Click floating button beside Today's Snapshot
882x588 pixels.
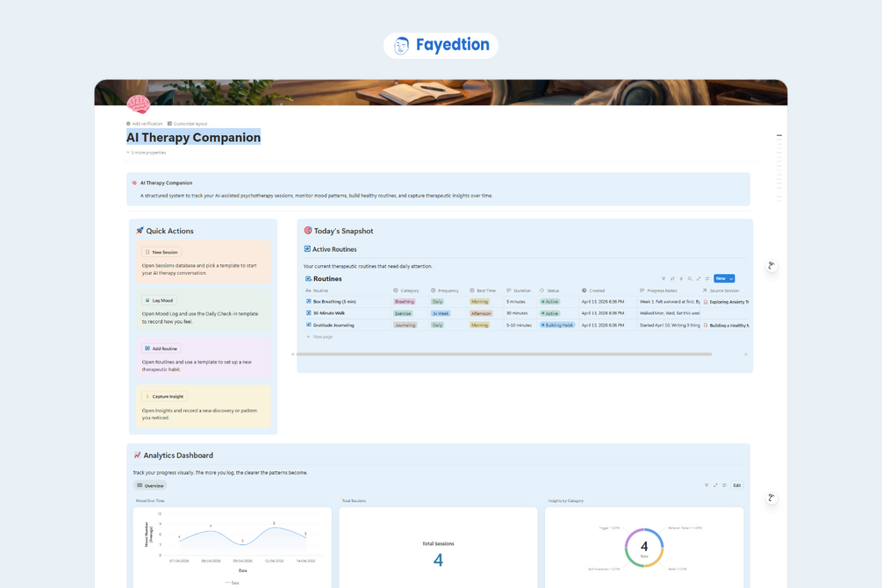771,266
